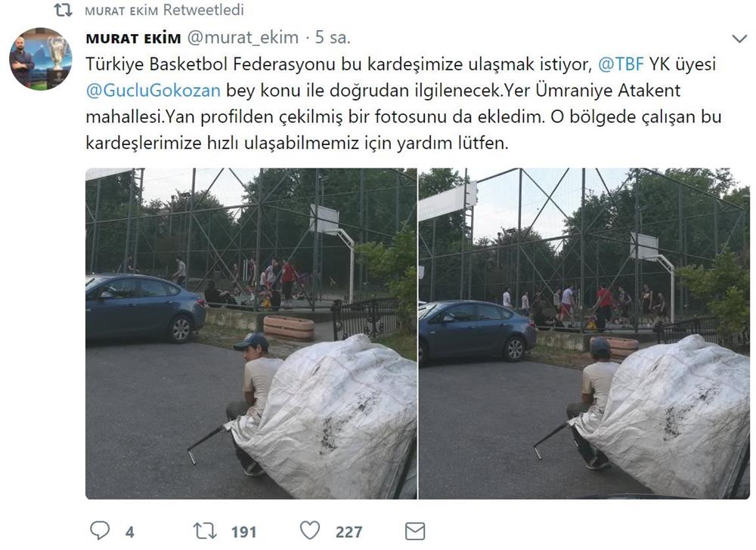The image size is (756, 550).
Task: Click the tweet text starting with Türkiye Basketbol
Action: (403, 104)
